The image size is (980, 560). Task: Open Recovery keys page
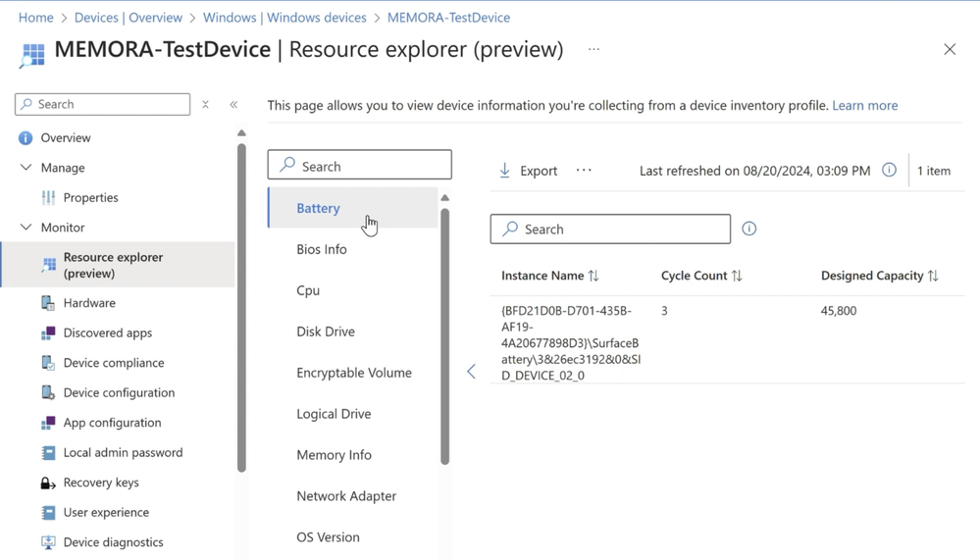101,484
